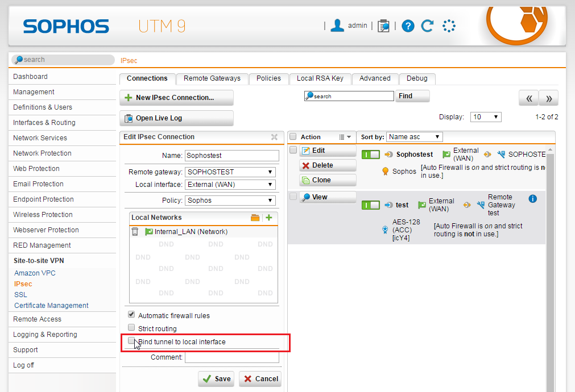Click the Internal_LAN network object icon
The image size is (575, 392).
[x=149, y=232]
